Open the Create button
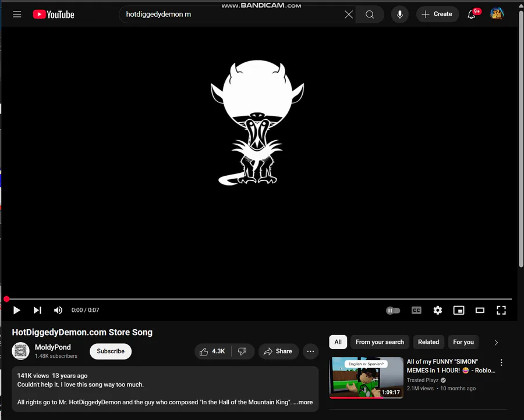The image size is (524, 420). [437, 14]
